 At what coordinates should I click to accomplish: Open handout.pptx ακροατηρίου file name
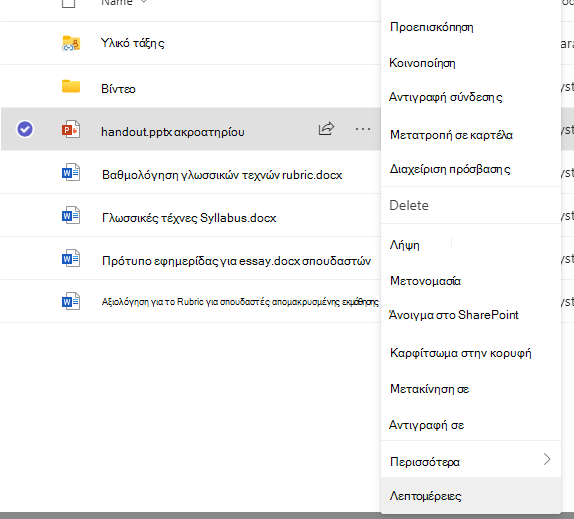click(173, 132)
